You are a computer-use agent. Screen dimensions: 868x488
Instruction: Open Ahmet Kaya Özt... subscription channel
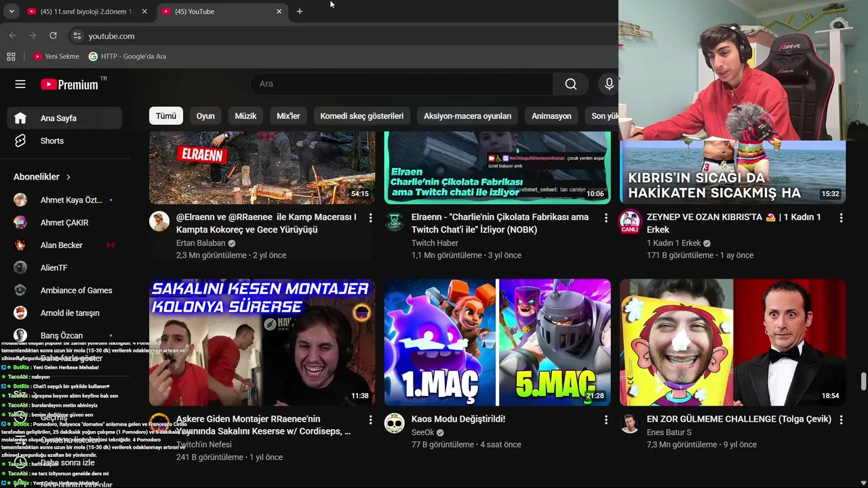(x=64, y=200)
